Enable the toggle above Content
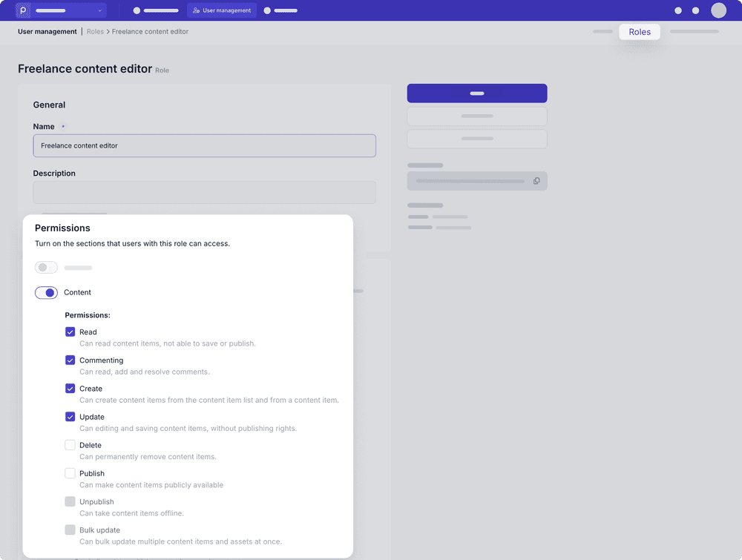 click(x=46, y=268)
